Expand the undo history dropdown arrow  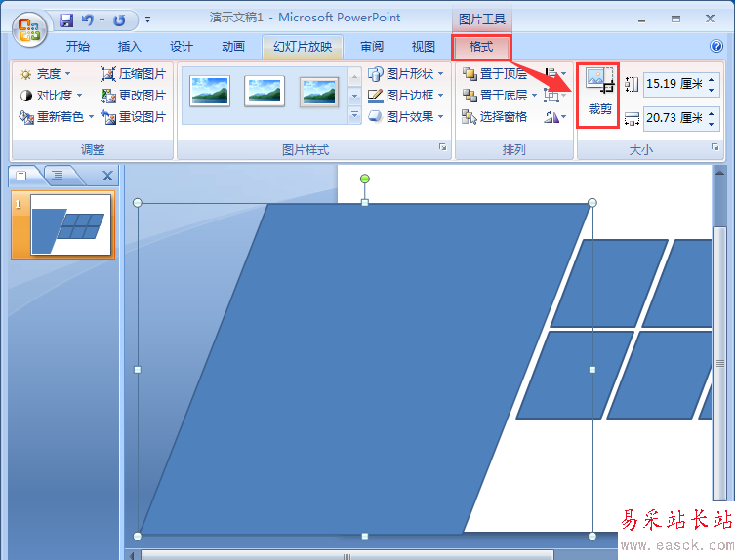[x=102, y=20]
